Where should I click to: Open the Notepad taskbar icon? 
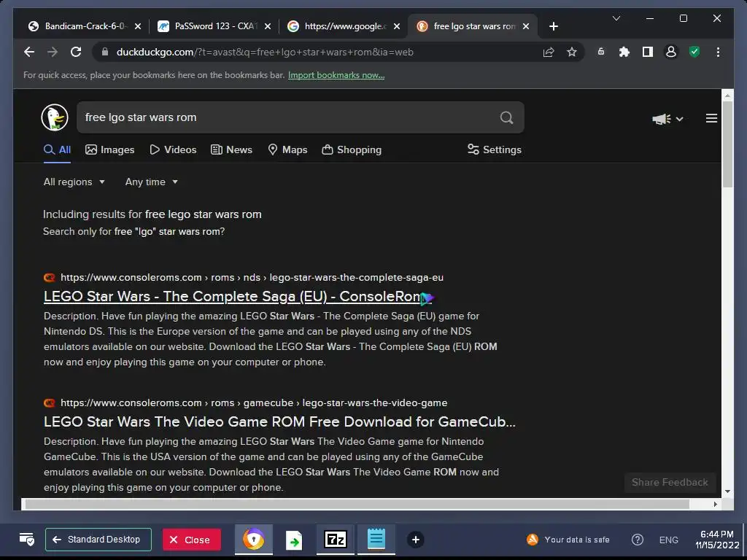pyautogui.click(x=376, y=540)
